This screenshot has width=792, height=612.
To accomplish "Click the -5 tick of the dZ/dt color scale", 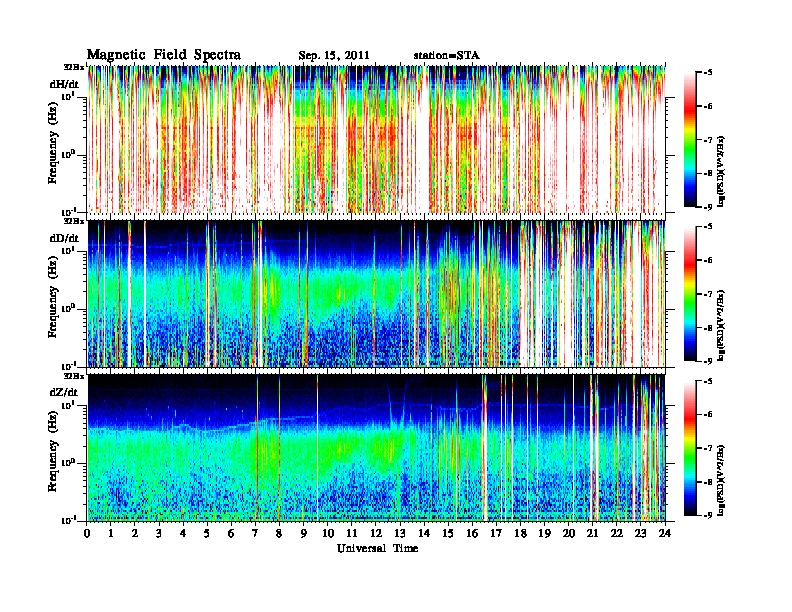I will [707, 381].
